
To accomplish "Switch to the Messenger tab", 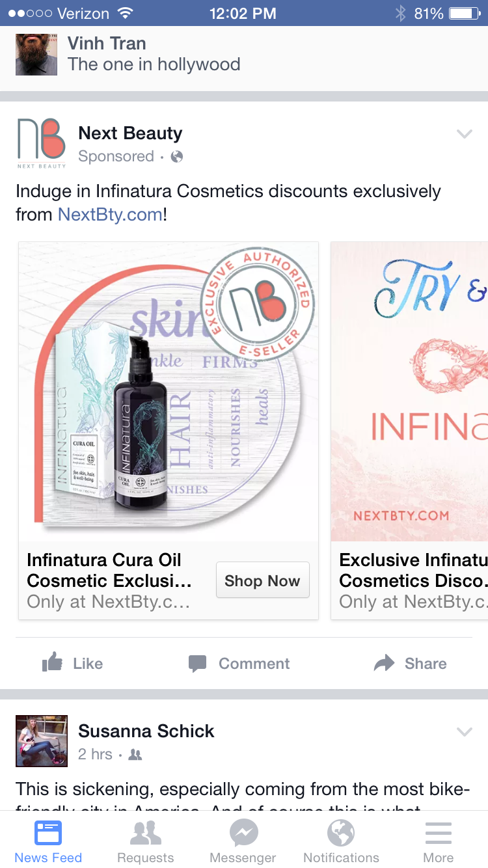I will pyautogui.click(x=243, y=841).
